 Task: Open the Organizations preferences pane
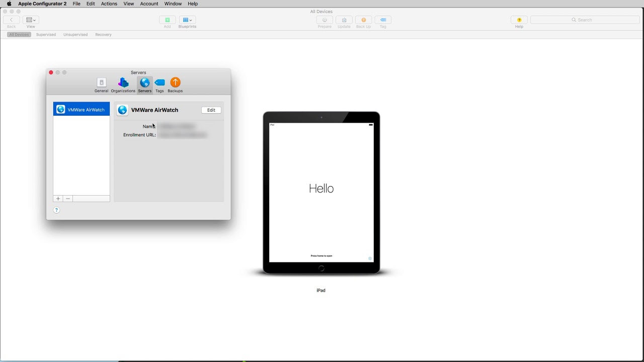(x=123, y=84)
